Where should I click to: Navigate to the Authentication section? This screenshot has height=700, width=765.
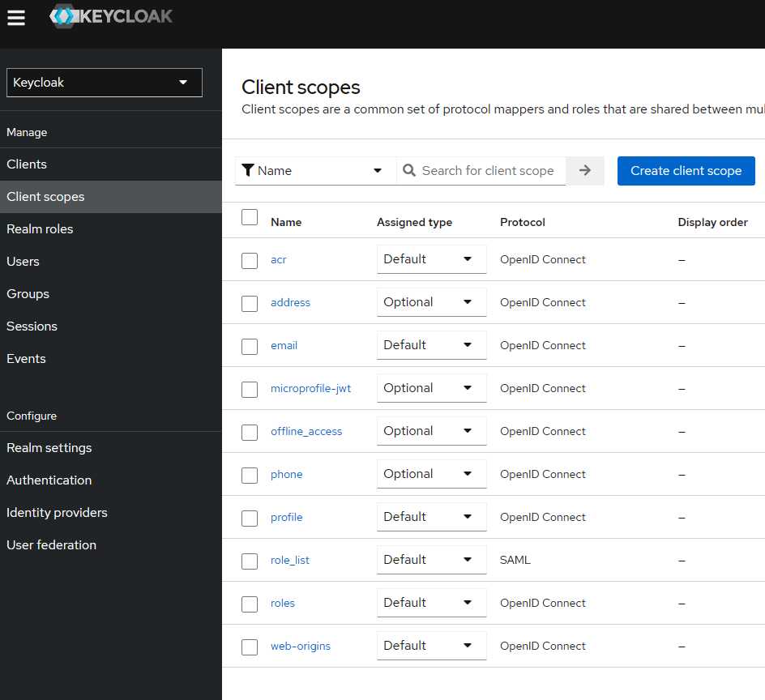coord(49,480)
